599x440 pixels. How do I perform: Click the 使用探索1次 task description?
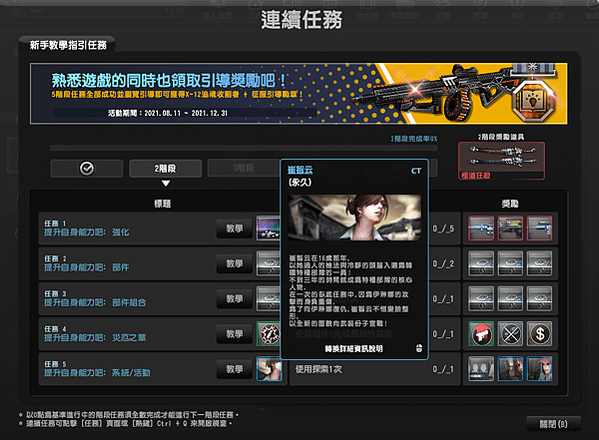(318, 369)
